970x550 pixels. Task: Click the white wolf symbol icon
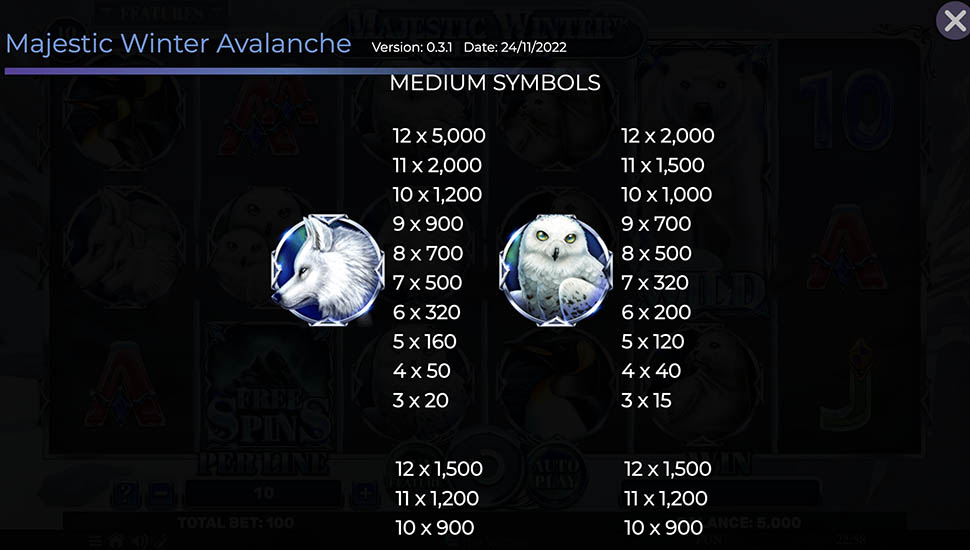point(327,269)
